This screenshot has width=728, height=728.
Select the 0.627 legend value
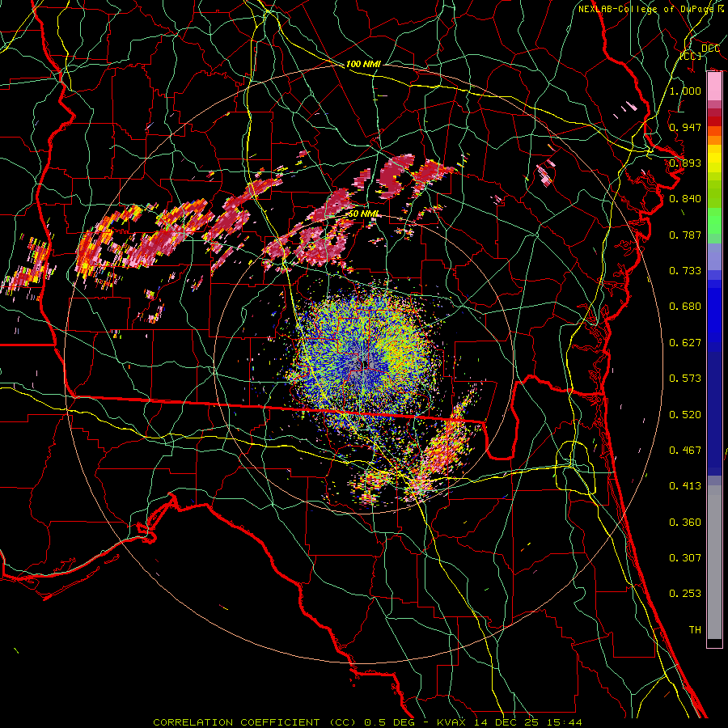pos(685,343)
